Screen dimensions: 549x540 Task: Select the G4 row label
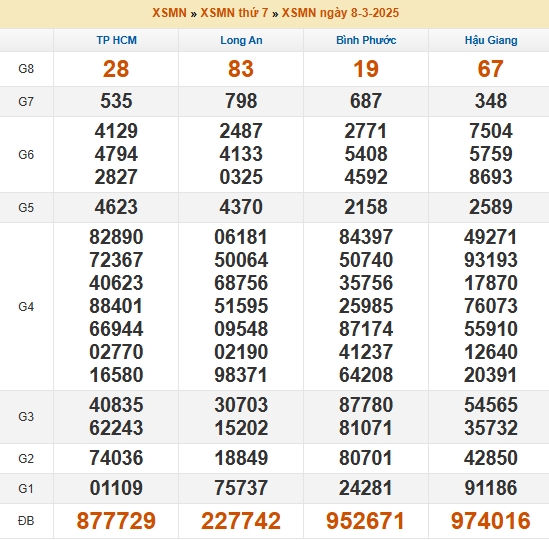[26, 307]
